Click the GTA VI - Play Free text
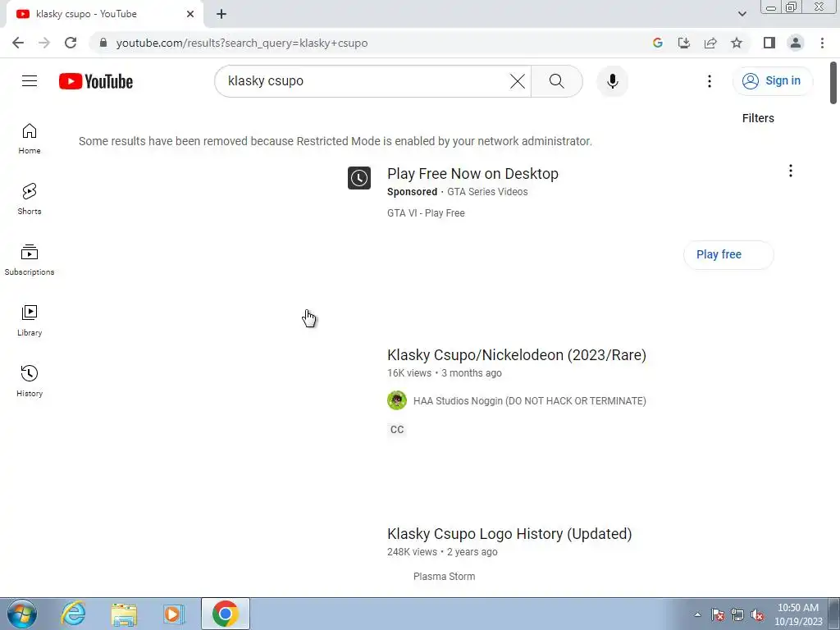This screenshot has width=840, height=630. pyautogui.click(x=426, y=213)
